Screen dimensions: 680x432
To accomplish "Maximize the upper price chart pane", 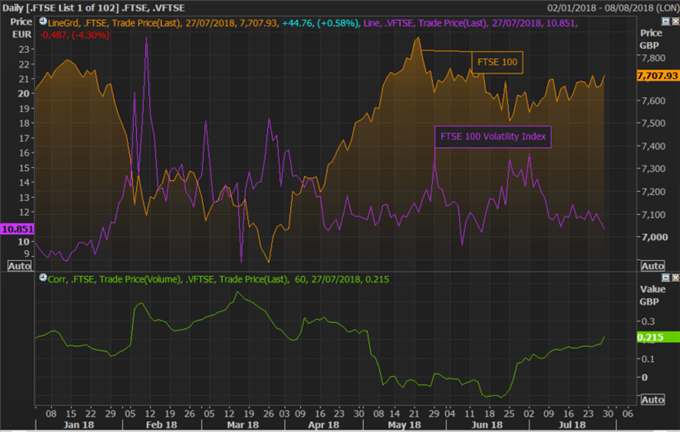I will pyautogui.click(x=666, y=21).
